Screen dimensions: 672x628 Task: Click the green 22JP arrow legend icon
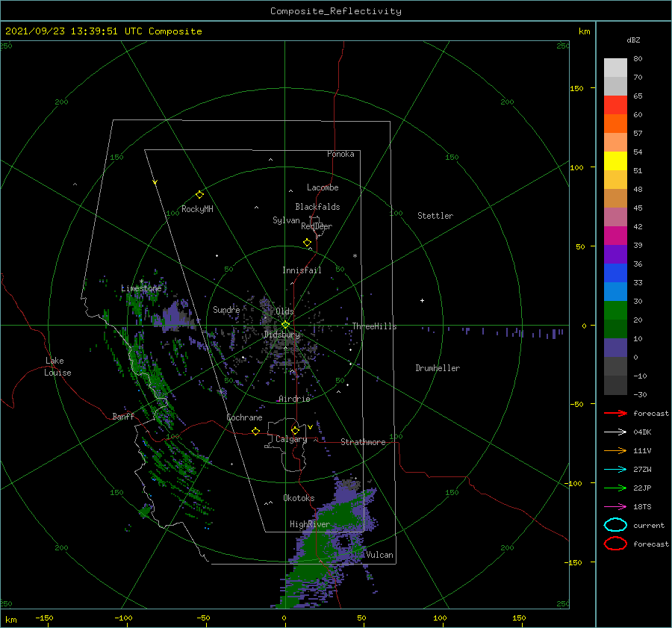[615, 488]
